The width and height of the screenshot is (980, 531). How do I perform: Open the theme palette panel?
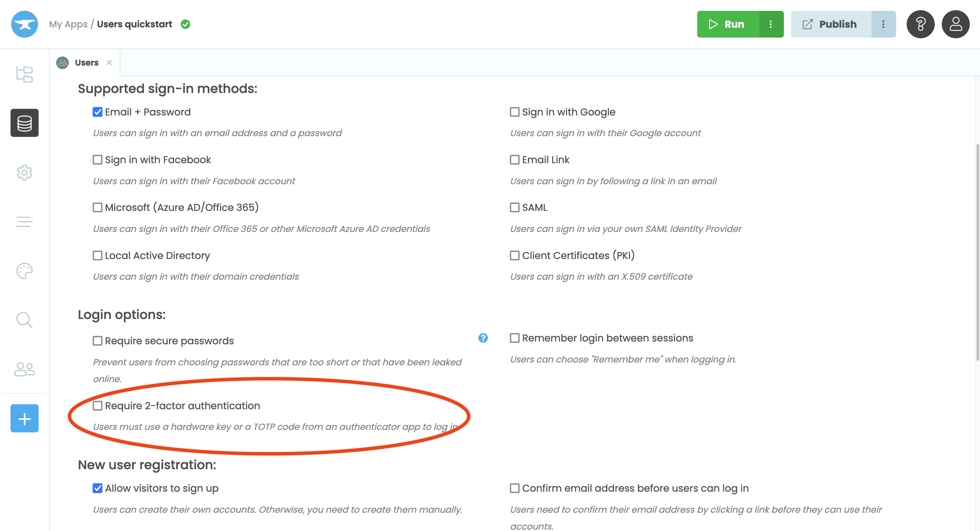[24, 271]
